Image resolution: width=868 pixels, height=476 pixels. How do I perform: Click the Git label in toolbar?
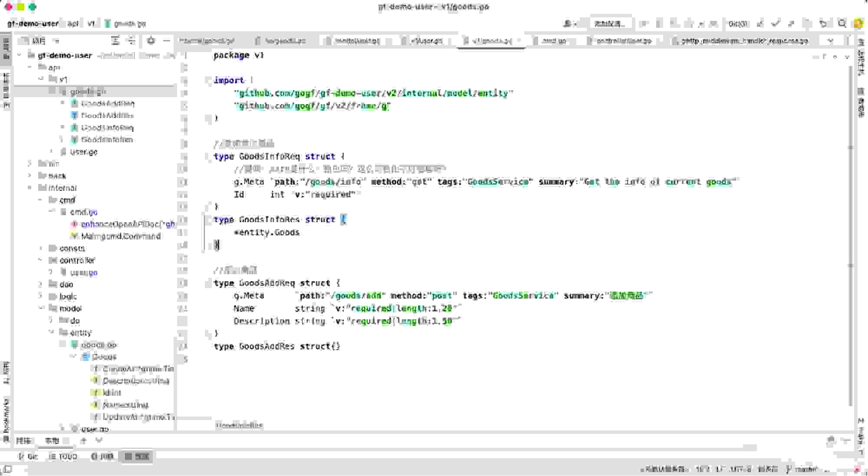coord(737,23)
